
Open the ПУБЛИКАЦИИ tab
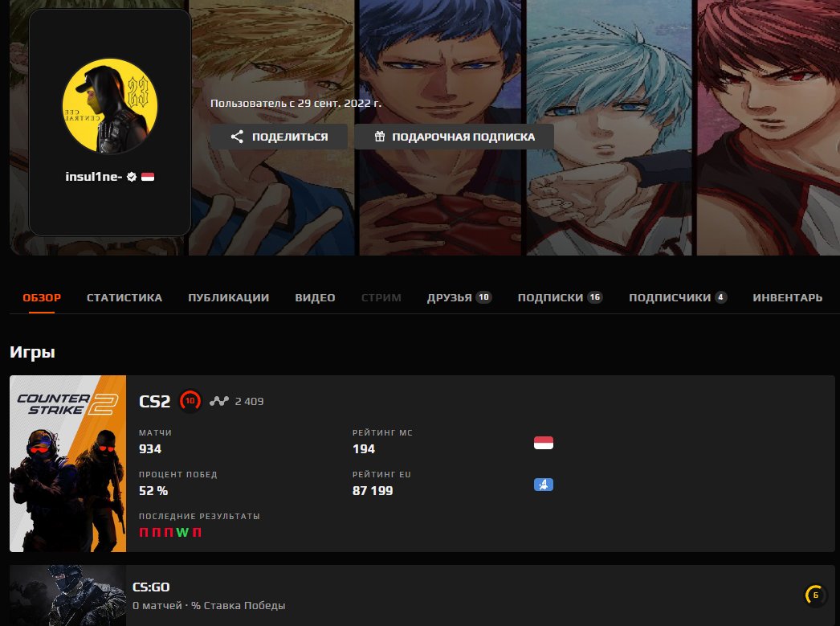coord(228,297)
